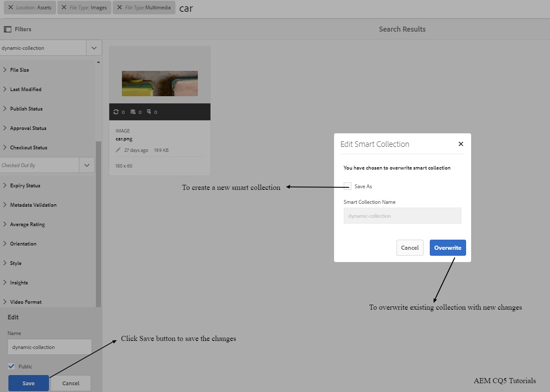Click the users icon on car.png card
550x392 pixels.
133,112
